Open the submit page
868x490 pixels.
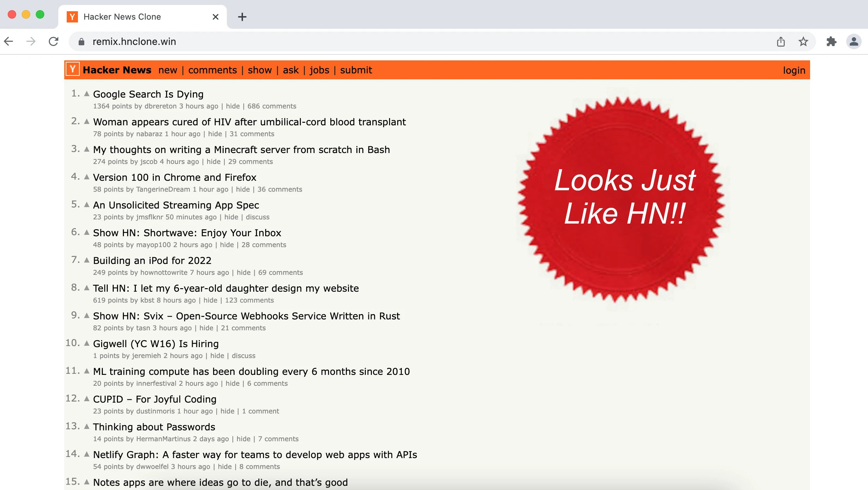tap(355, 70)
